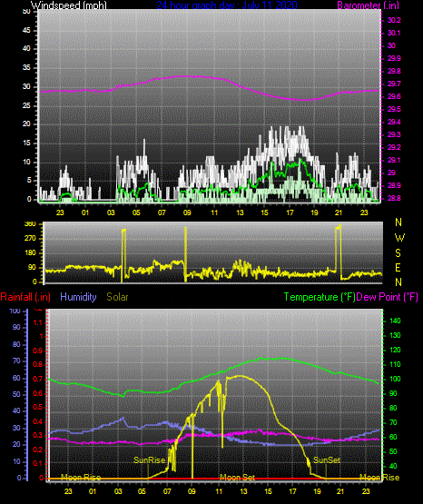Screen dimensions: 423x504
Task: Click the W compass label beside direction graph
Action: (399, 238)
